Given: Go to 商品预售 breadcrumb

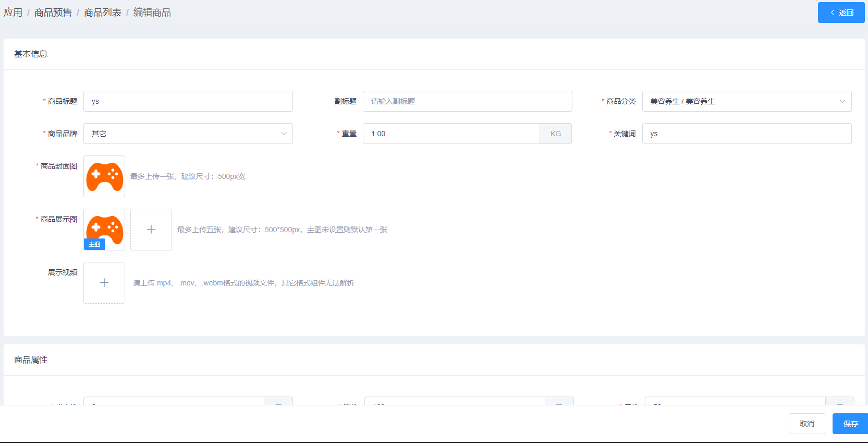Looking at the screenshot, I should point(53,13).
